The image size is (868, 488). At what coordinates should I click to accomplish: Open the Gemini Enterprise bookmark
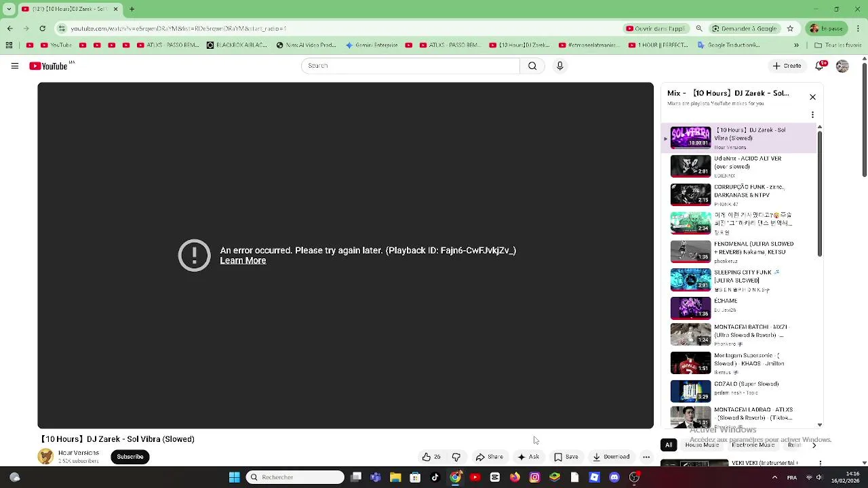pos(372,45)
